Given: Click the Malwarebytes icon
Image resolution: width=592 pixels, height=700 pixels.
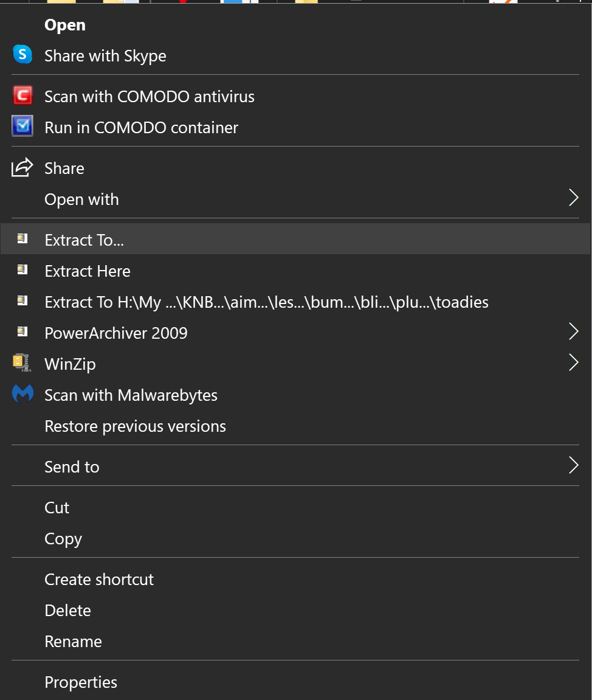Looking at the screenshot, I should [x=22, y=395].
